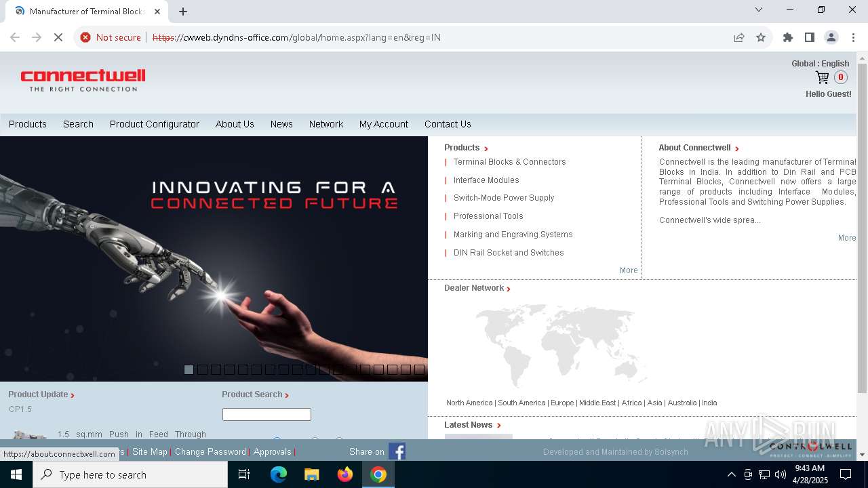Select Middle East dealer region
The width and height of the screenshot is (868, 488).
pyautogui.click(x=597, y=403)
